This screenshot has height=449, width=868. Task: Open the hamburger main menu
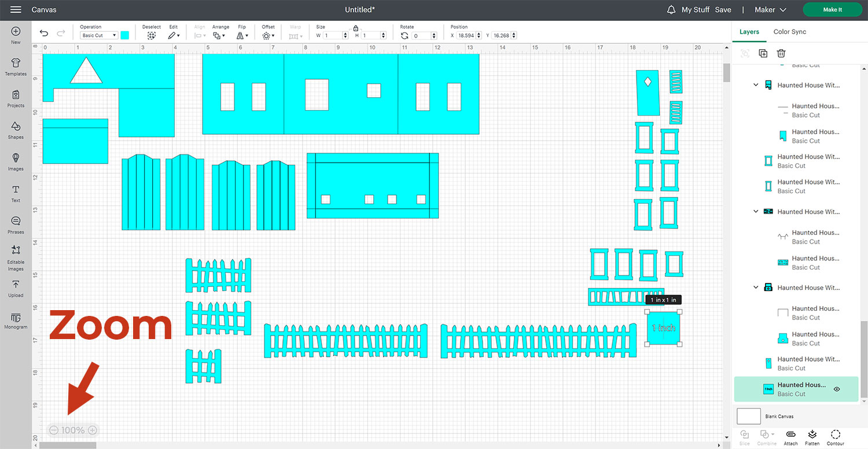point(16,10)
